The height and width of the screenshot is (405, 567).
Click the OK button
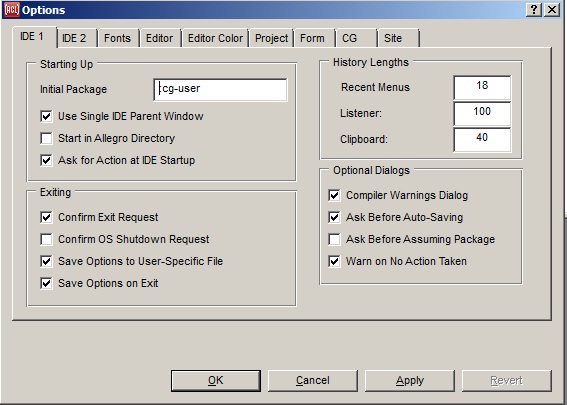[216, 380]
